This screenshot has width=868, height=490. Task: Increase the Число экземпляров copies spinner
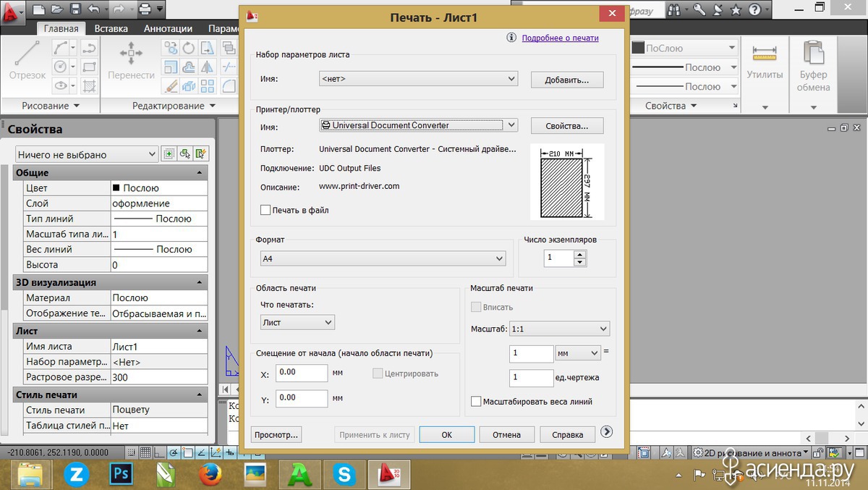(580, 254)
